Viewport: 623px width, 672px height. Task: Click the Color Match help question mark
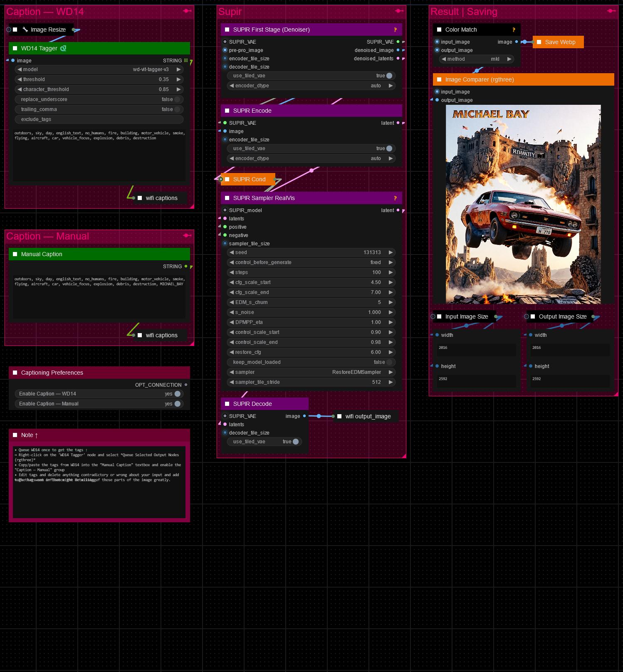514,30
